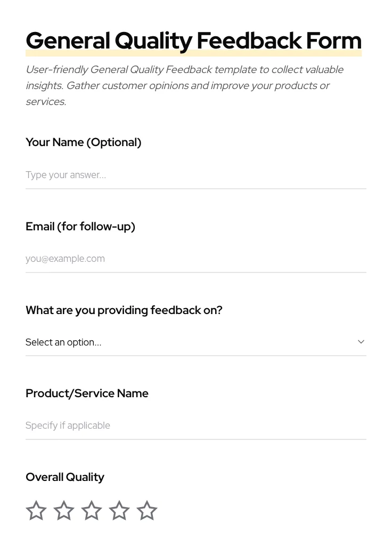The height and width of the screenshot is (546, 392).
Task: Click the 'General Quality Feedback Form' title
Action: 193,41
